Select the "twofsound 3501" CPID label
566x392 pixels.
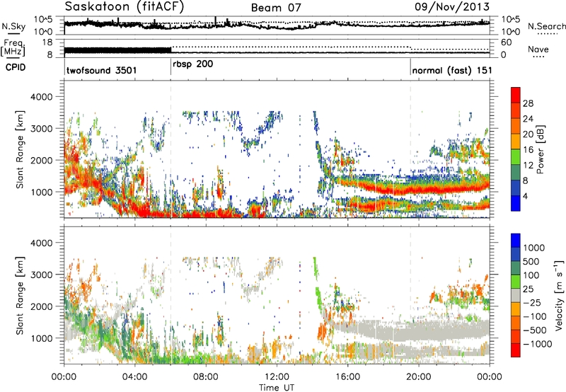click(x=101, y=70)
